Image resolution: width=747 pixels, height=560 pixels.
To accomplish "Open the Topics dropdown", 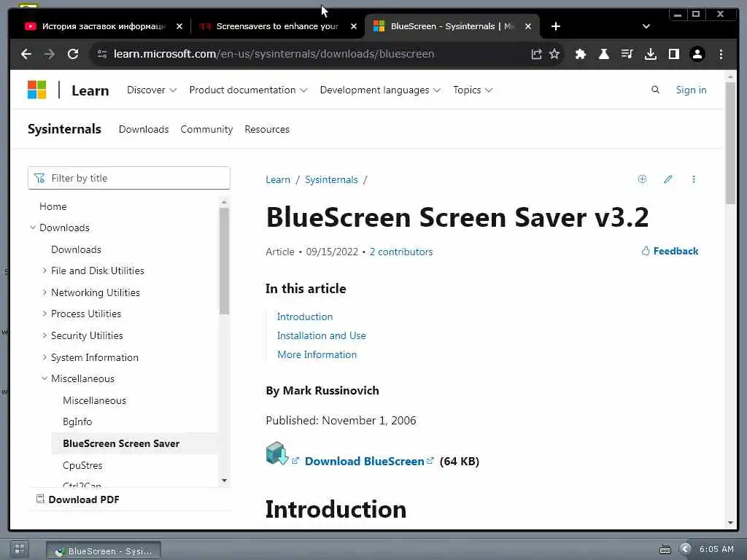I will click(x=473, y=90).
